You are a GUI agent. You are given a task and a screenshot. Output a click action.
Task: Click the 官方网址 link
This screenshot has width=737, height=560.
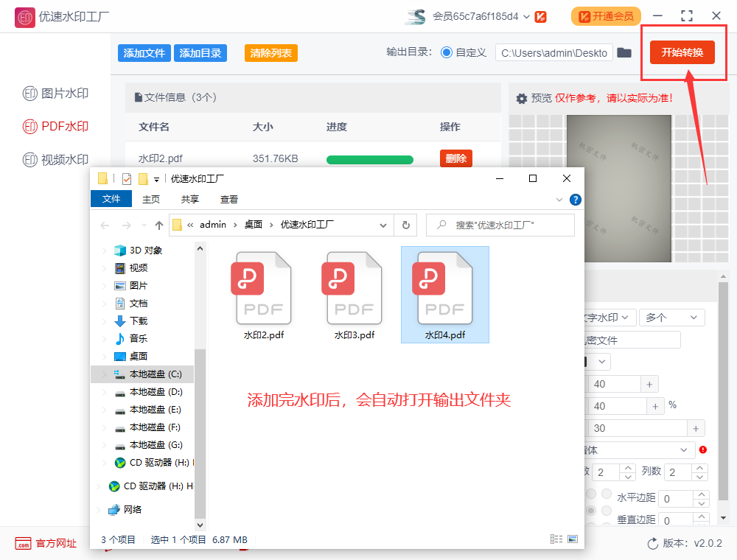[x=56, y=544]
